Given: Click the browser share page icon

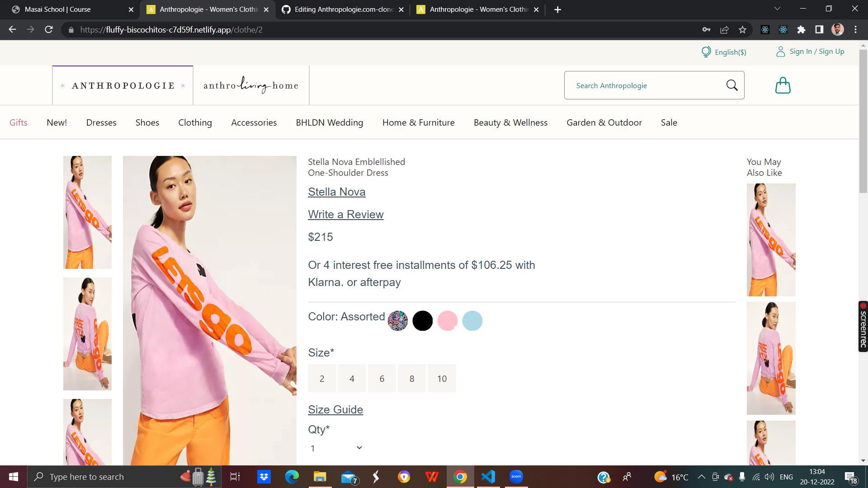Looking at the screenshot, I should 724,30.
